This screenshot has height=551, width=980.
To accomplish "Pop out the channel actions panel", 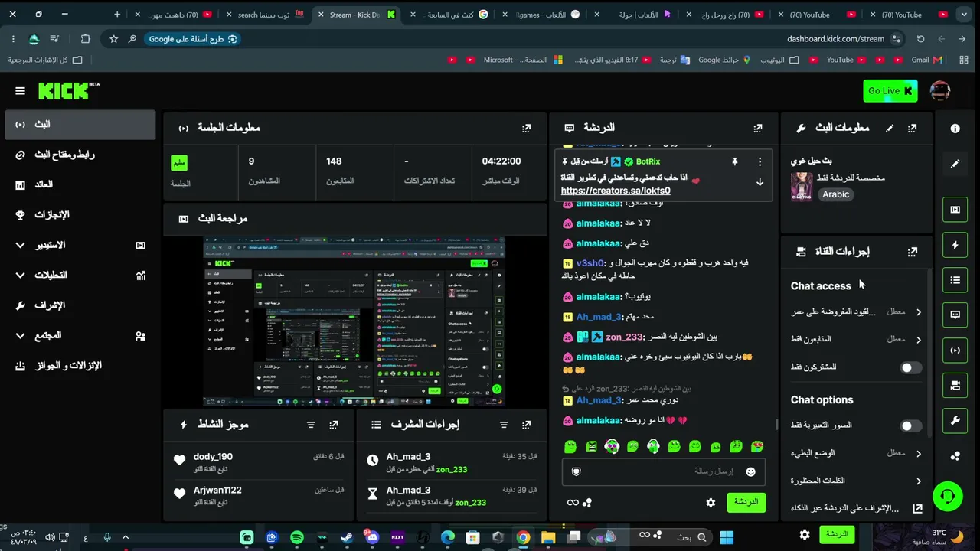I will pyautogui.click(x=912, y=251).
